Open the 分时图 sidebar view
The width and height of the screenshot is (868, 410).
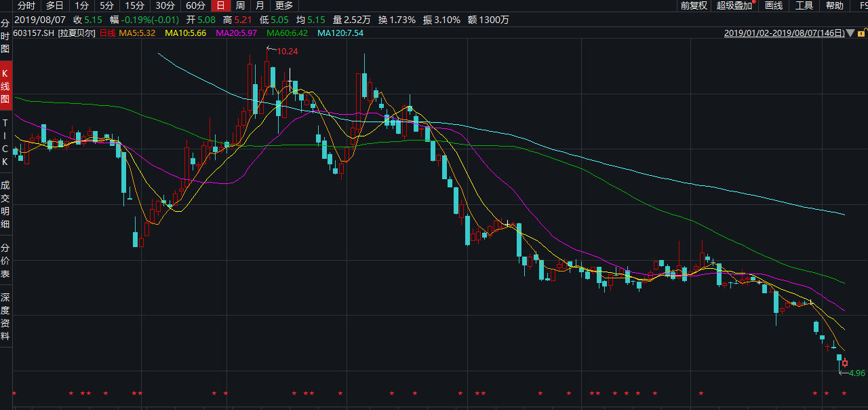pos(5,37)
